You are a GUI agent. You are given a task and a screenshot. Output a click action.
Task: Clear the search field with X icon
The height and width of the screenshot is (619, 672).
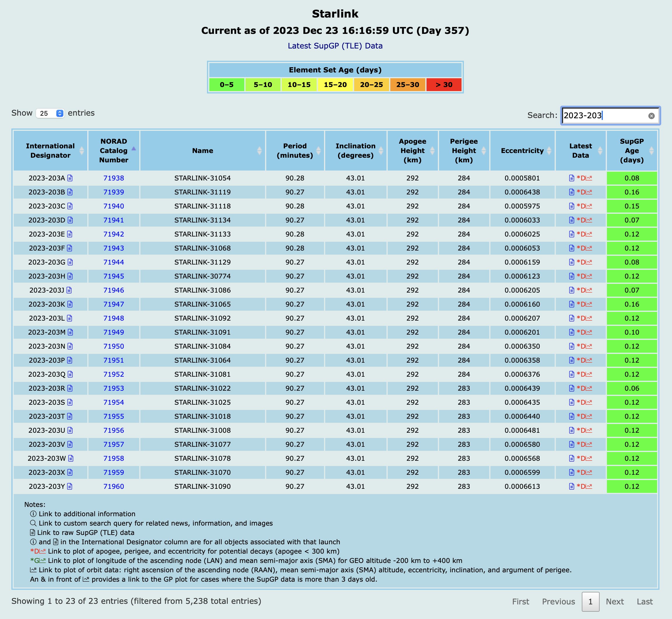(x=651, y=116)
